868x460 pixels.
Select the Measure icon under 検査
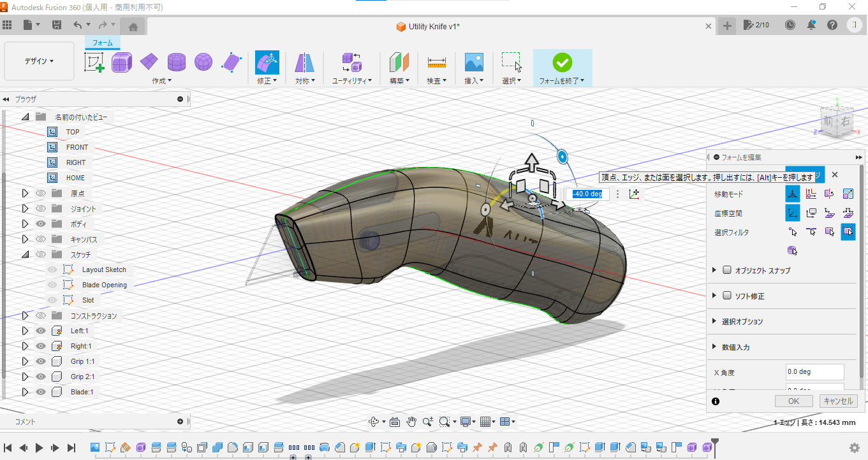tap(436, 62)
